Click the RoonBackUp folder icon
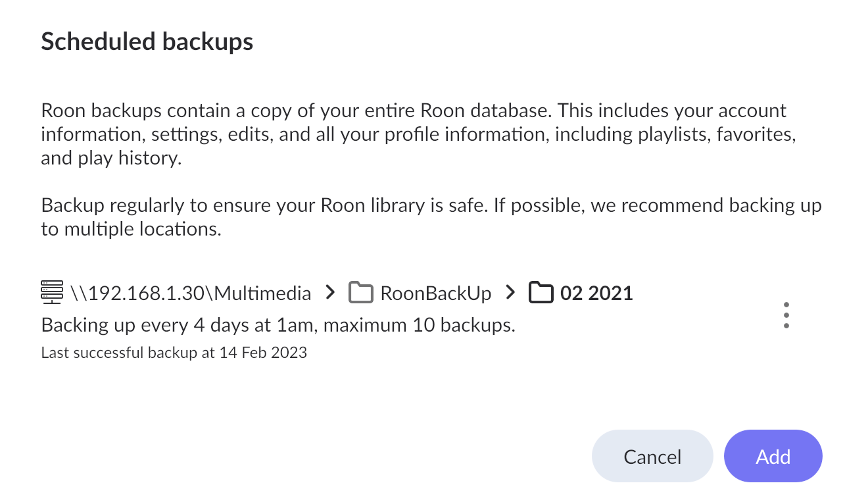This screenshot has height=504, width=868. [x=361, y=292]
